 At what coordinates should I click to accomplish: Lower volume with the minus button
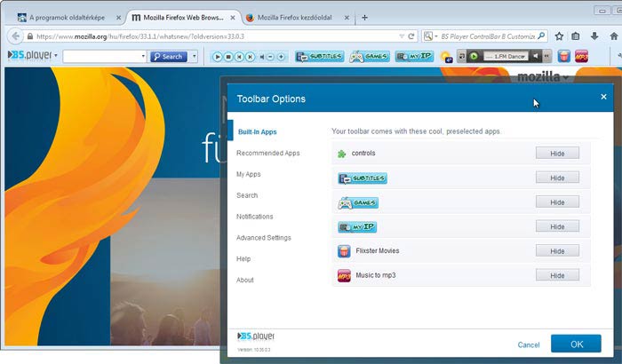tap(270, 57)
